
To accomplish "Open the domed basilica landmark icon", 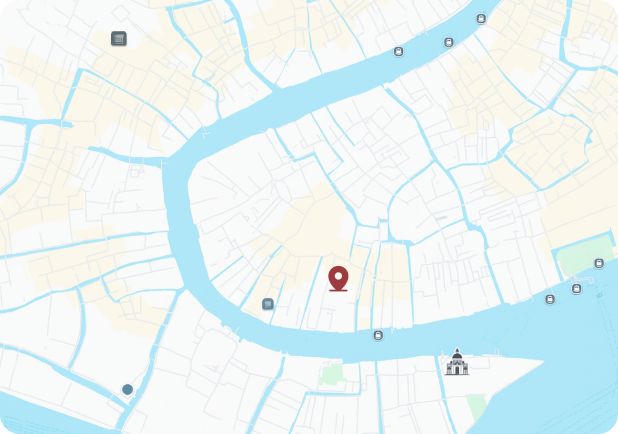I will pos(457,362).
